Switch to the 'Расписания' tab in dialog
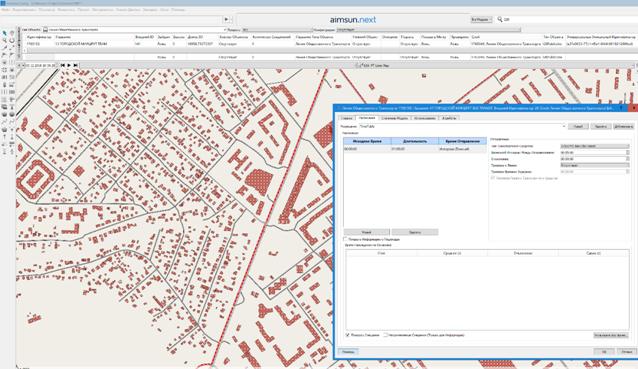The width and height of the screenshot is (638, 369). (367, 118)
